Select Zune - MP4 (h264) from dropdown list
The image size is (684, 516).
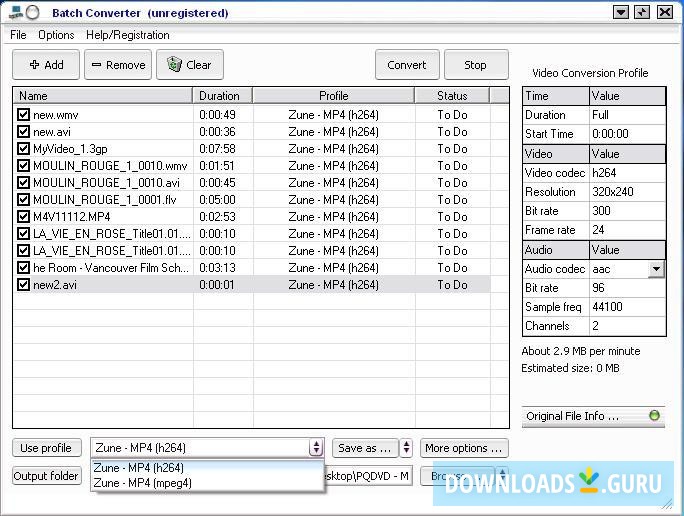pyautogui.click(x=207, y=468)
